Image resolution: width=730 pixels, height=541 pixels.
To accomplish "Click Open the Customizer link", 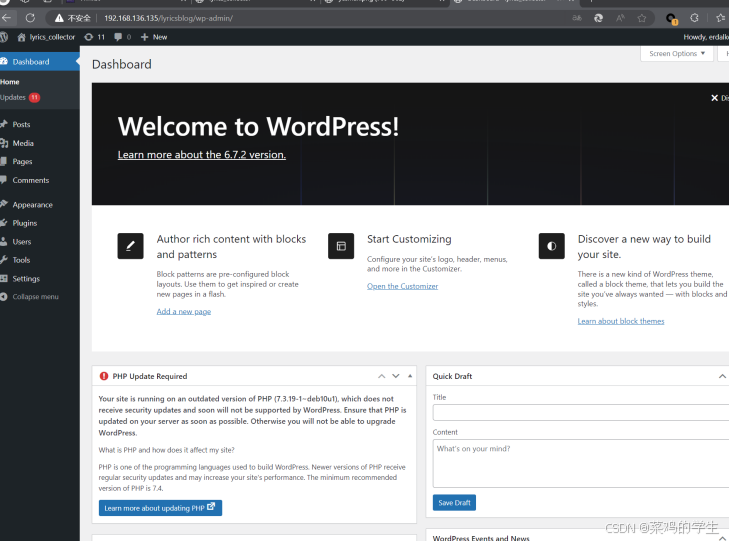I will [402, 286].
